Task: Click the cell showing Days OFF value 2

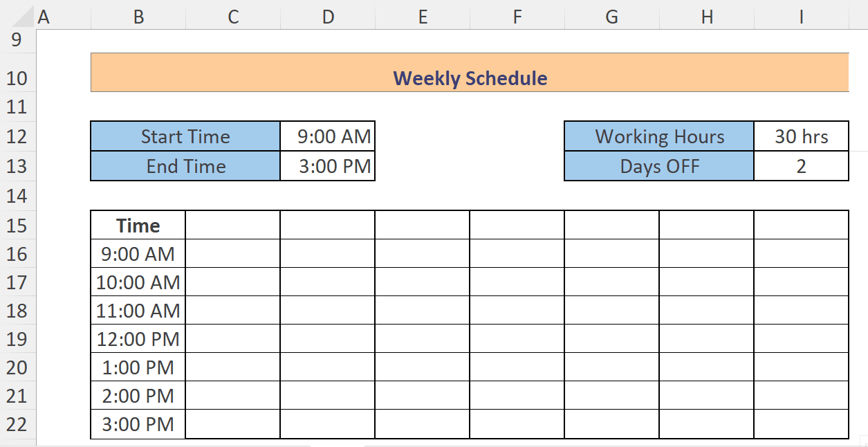Action: pos(801,166)
